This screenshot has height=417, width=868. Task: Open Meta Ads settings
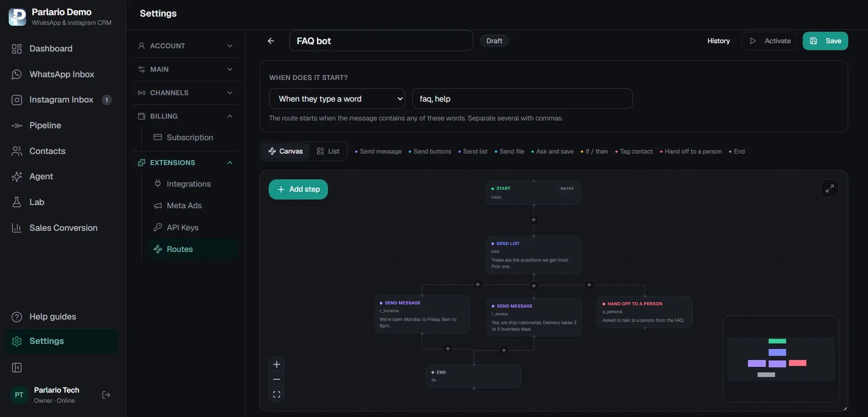[x=193, y=206]
